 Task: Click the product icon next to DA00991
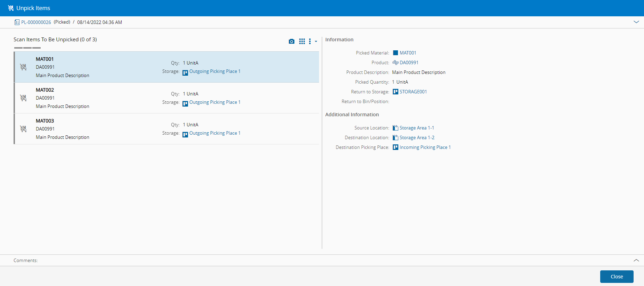(x=395, y=62)
